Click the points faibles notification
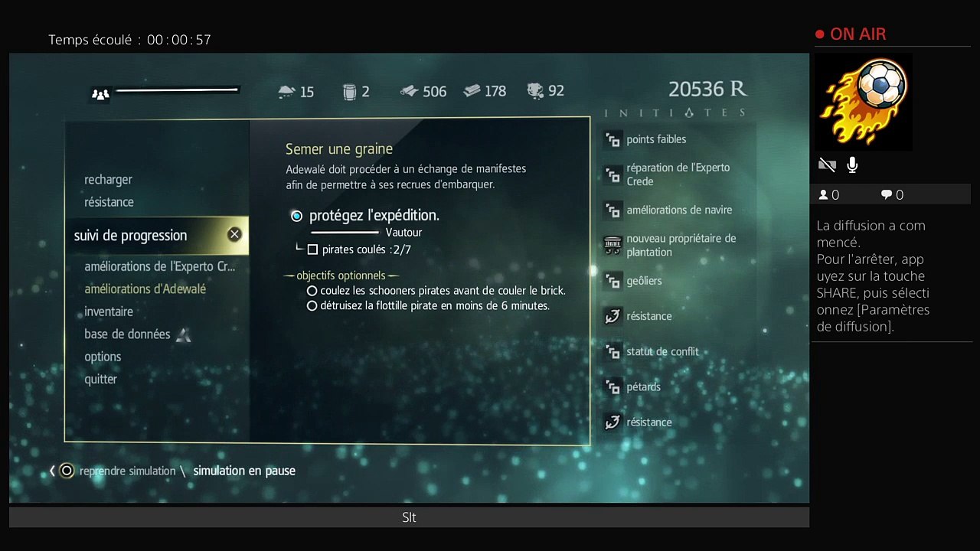 pos(656,139)
